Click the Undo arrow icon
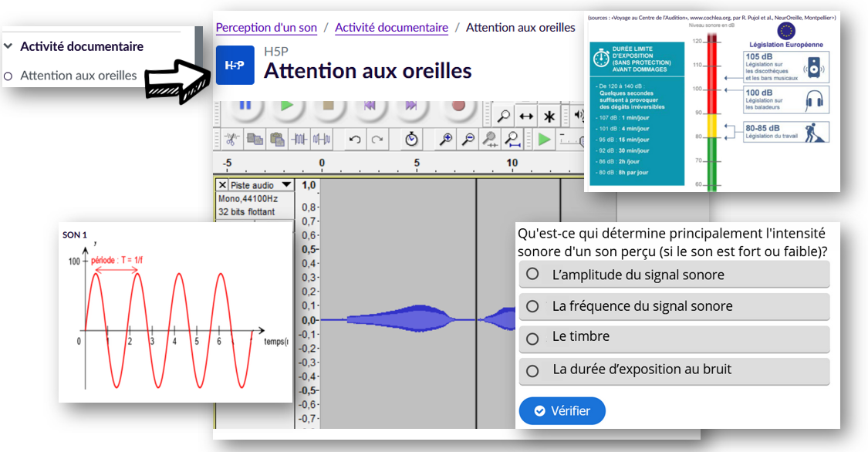The width and height of the screenshot is (868, 452). 355,140
